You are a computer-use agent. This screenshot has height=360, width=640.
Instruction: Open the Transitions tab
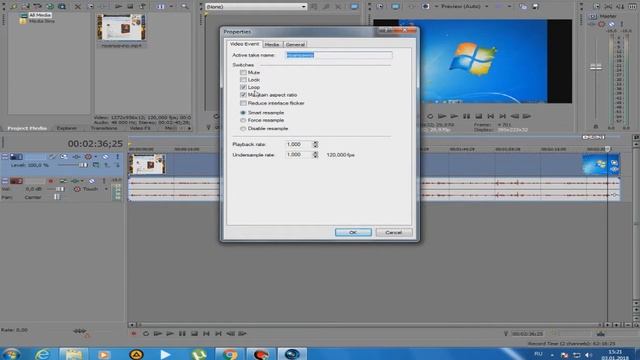coord(104,128)
